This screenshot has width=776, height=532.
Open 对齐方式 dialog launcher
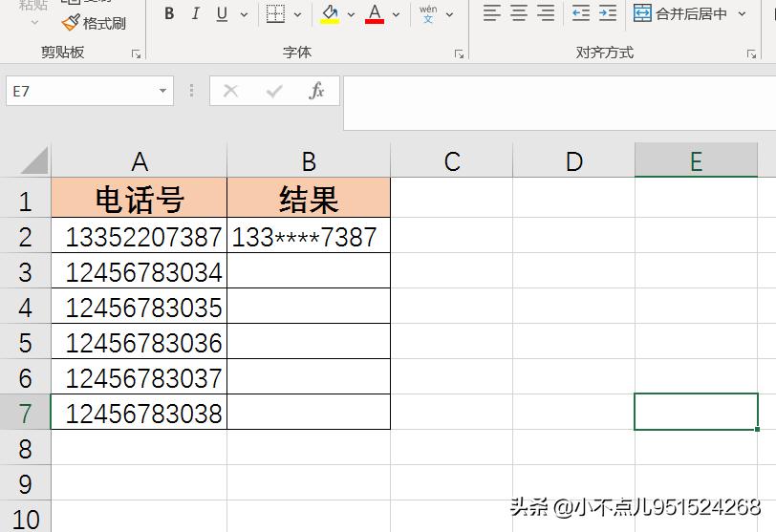[x=751, y=53]
